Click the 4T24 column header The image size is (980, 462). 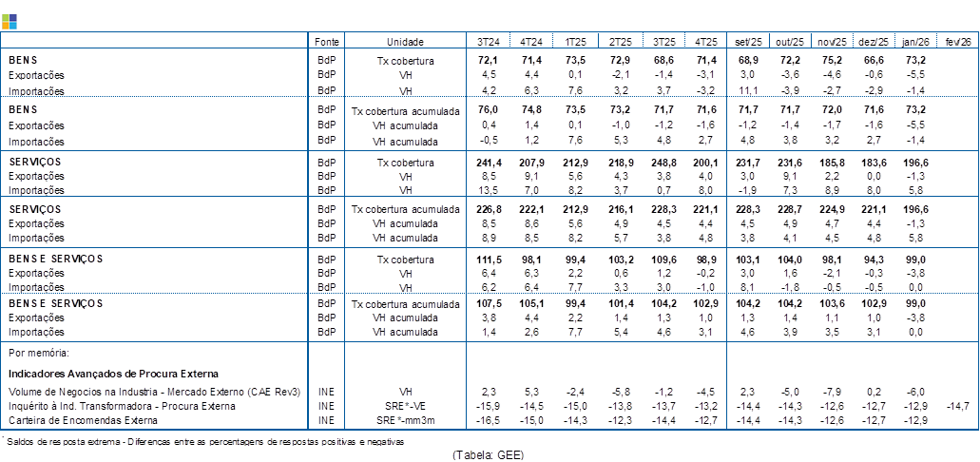[x=532, y=42]
